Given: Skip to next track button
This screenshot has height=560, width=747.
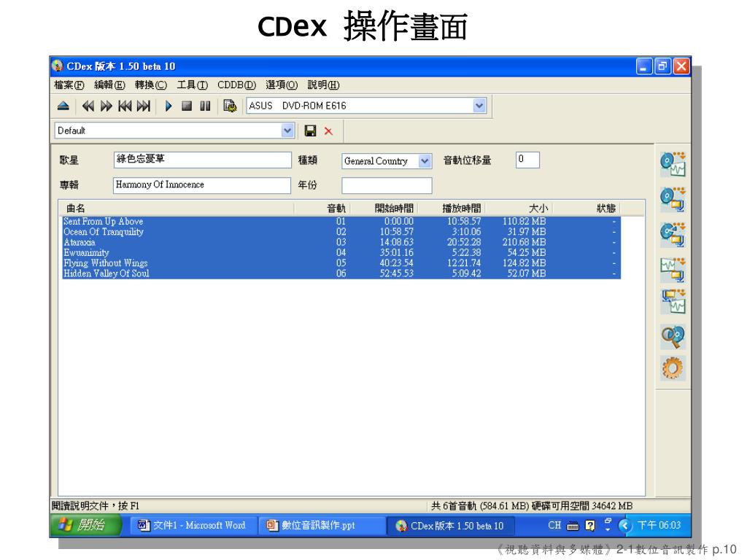Looking at the screenshot, I should [144, 106].
